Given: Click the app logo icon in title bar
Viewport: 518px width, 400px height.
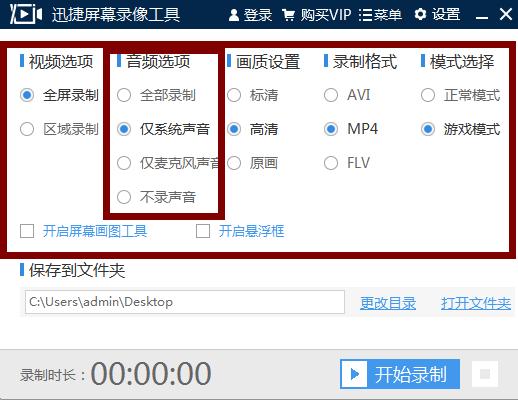Looking at the screenshot, I should click(26, 14).
